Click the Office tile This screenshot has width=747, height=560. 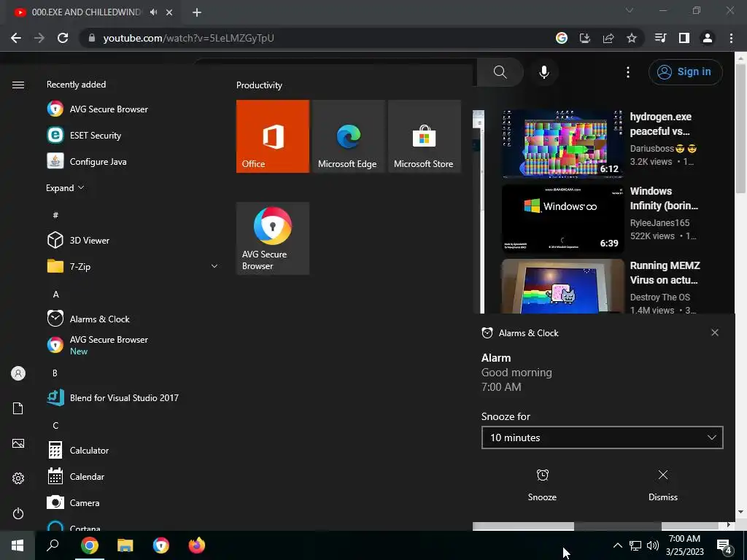(x=273, y=136)
